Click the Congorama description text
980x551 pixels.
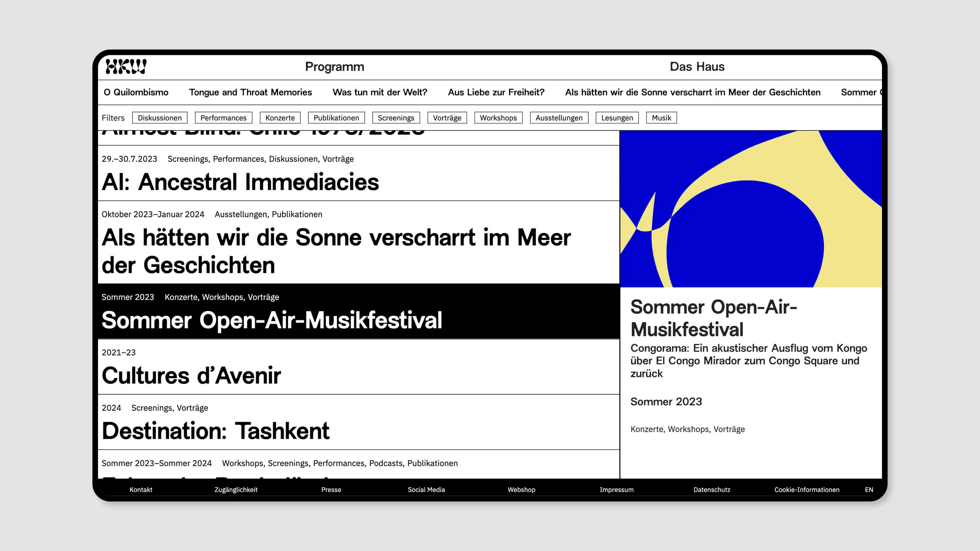point(749,360)
